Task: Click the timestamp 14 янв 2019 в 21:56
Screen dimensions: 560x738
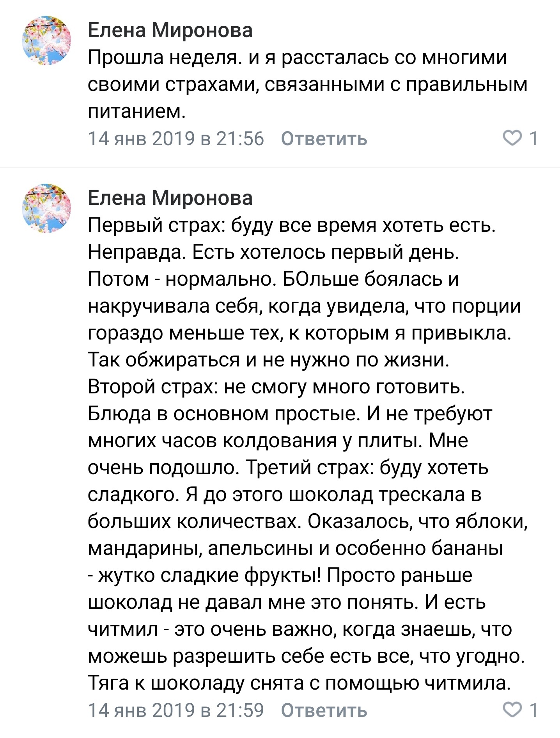Action: tap(176, 139)
